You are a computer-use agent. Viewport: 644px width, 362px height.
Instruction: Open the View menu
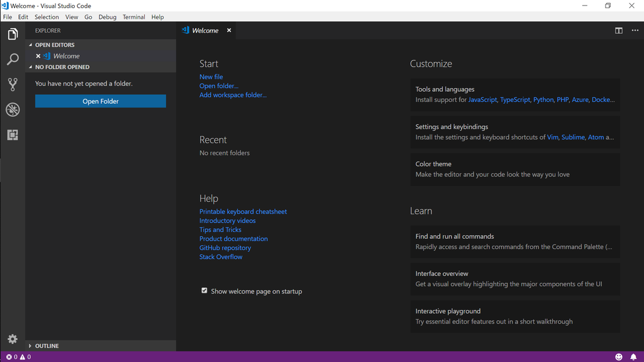[x=72, y=17]
